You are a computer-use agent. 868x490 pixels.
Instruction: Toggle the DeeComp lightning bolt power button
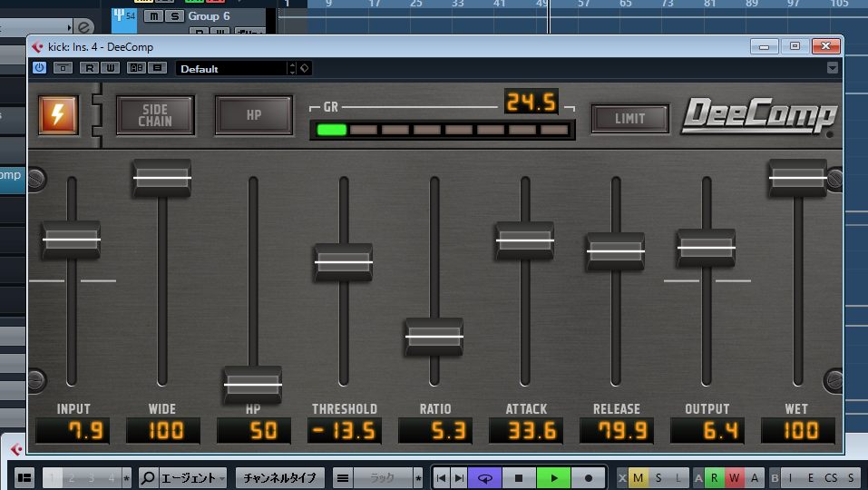(57, 114)
